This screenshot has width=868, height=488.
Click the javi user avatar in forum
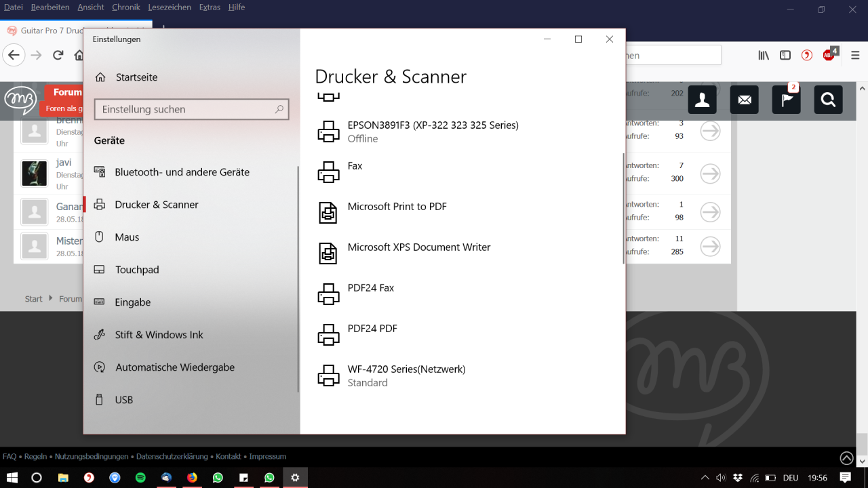(x=34, y=173)
